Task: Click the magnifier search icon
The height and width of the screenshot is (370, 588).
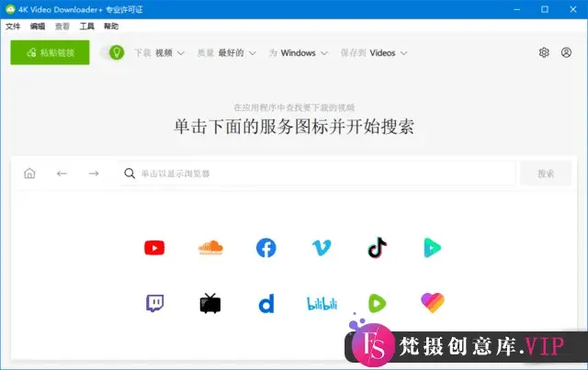Action: tap(130, 174)
